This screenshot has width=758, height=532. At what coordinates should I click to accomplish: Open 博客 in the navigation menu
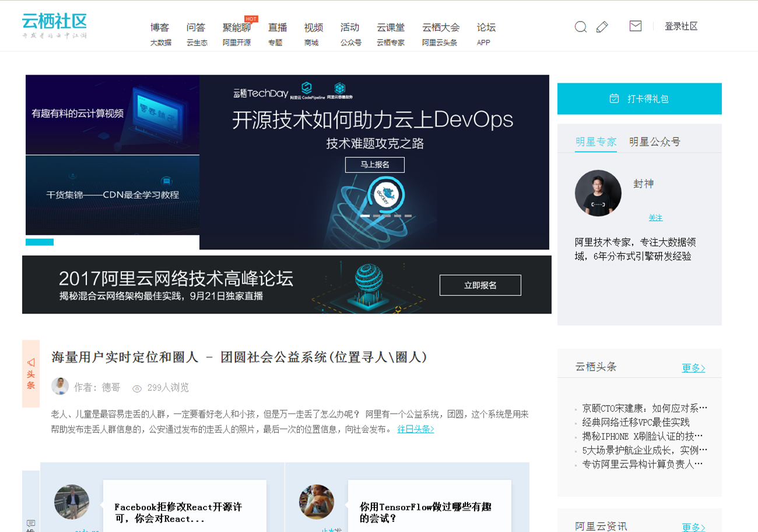coord(160,27)
